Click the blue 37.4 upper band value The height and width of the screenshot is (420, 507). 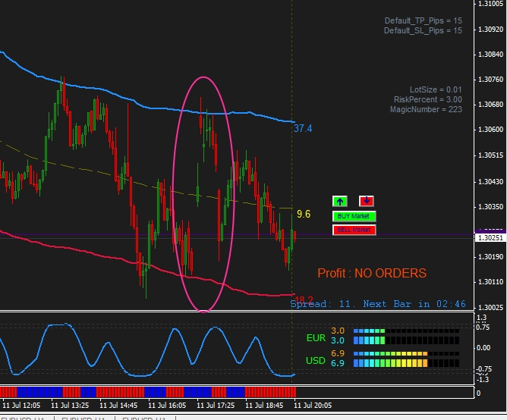303,129
